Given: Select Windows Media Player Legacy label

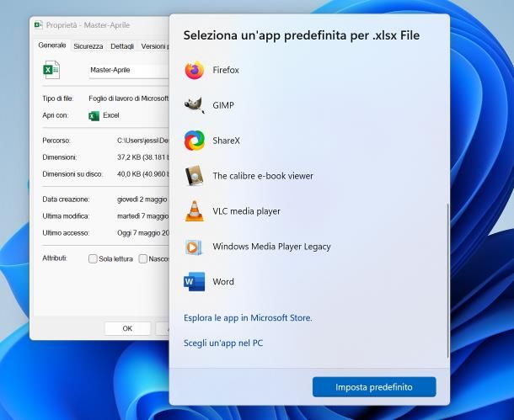Looking at the screenshot, I should click(x=271, y=247).
